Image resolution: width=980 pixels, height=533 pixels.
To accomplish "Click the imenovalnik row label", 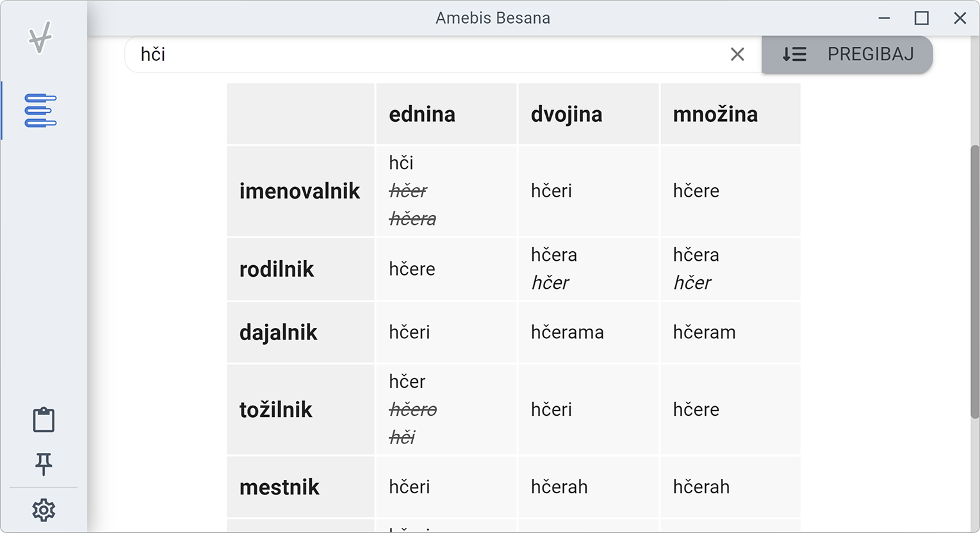I will [x=300, y=190].
